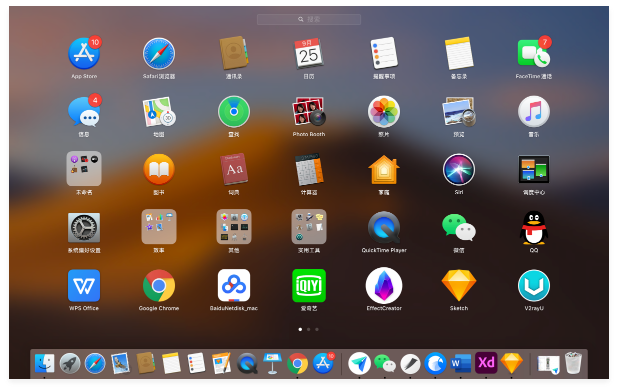Open the V2rayU app

coord(534,285)
